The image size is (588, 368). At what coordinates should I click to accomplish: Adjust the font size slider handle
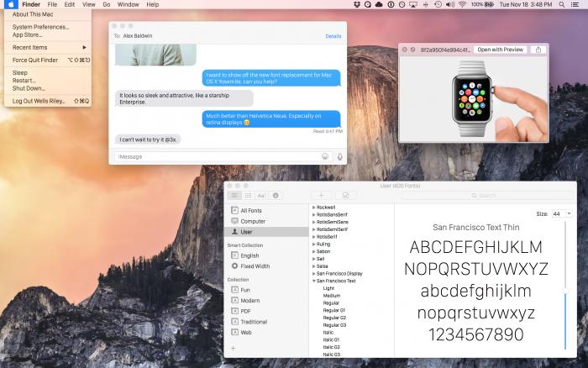point(565,291)
